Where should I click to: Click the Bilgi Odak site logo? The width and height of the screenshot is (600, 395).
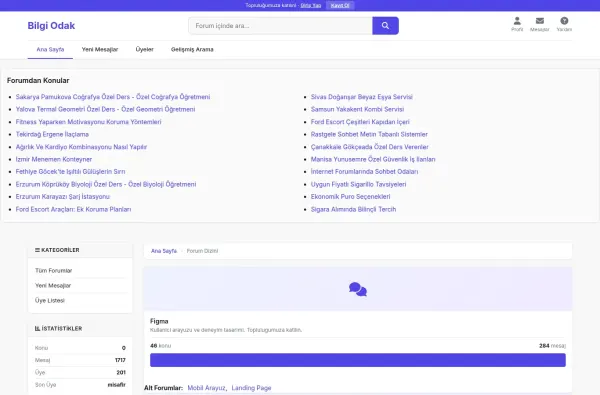[x=51, y=26]
